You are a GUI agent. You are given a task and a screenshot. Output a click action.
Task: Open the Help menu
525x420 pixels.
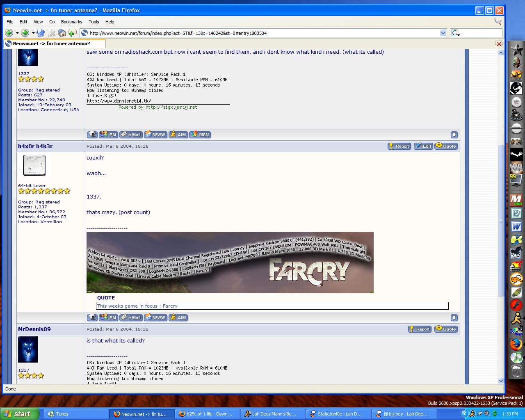110,22
